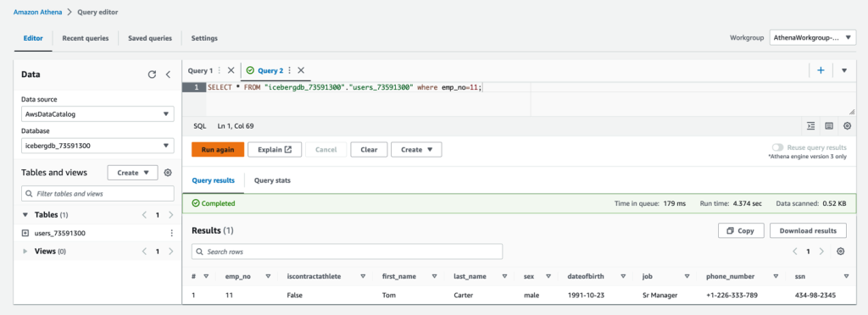Click Download results button

pyautogui.click(x=808, y=230)
